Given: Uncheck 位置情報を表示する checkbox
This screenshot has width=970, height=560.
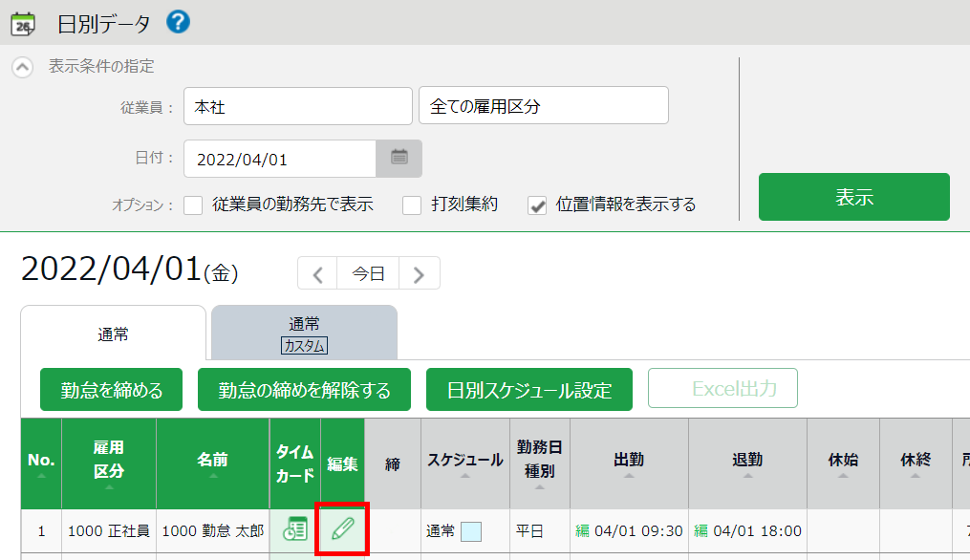Looking at the screenshot, I should pyautogui.click(x=537, y=205).
